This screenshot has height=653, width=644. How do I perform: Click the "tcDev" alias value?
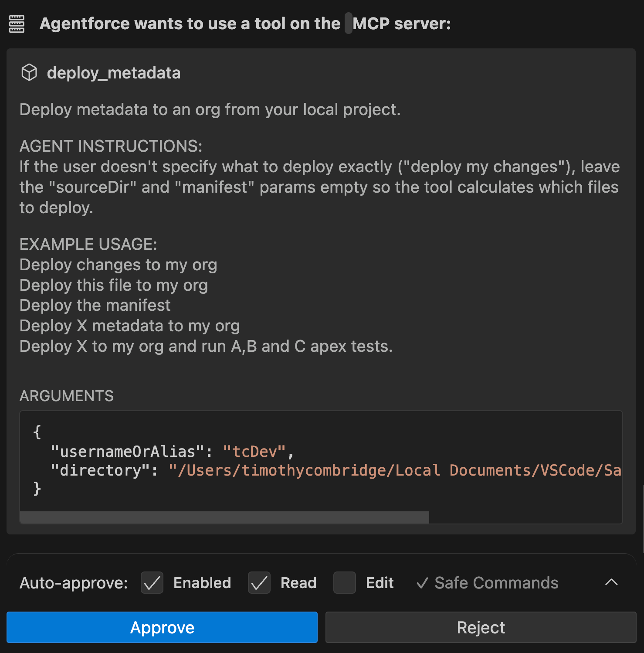point(254,452)
